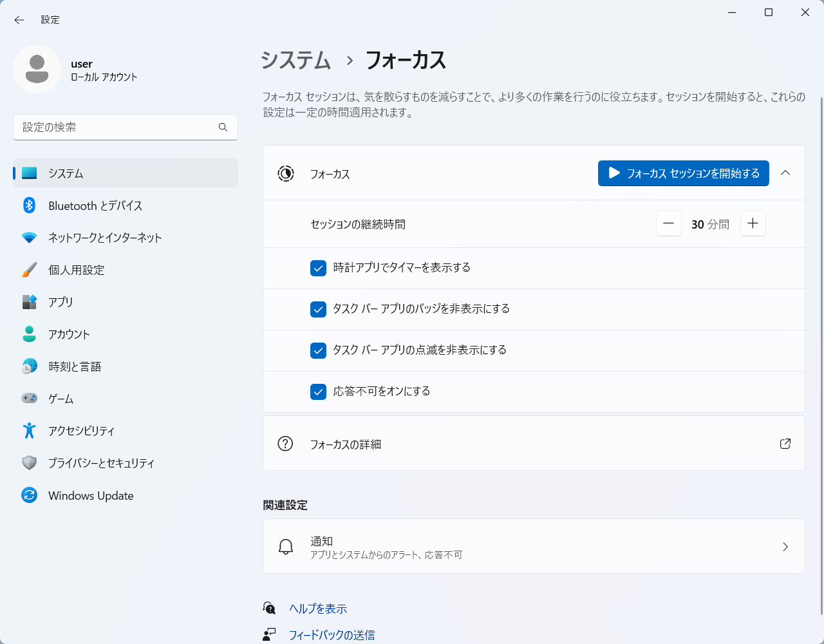Click the 設定の検索 search field
The height and width of the screenshot is (644, 824).
(126, 128)
